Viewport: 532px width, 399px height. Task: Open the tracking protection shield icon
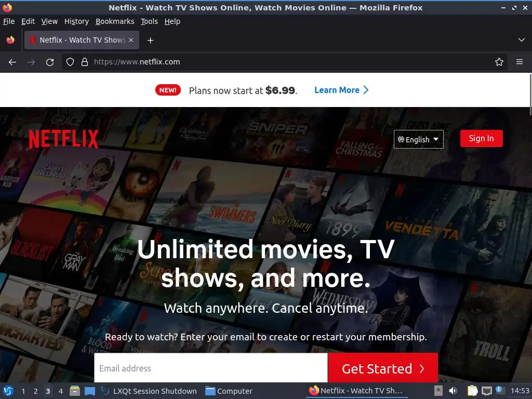70,62
